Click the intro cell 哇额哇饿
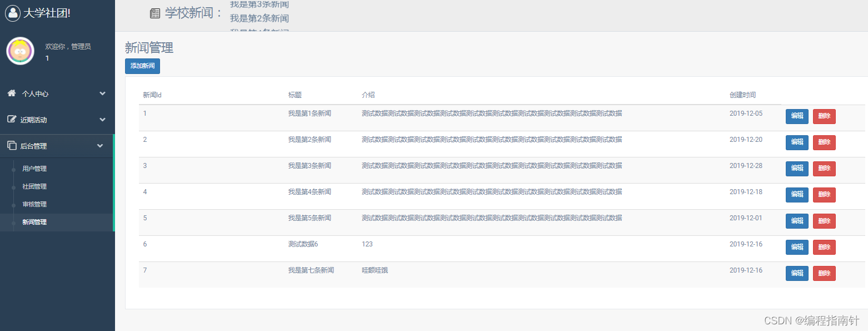The width and height of the screenshot is (868, 331). [375, 270]
